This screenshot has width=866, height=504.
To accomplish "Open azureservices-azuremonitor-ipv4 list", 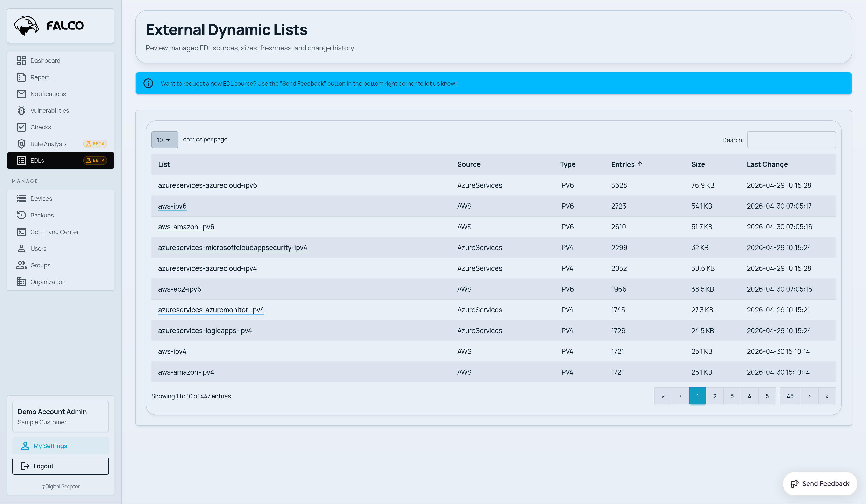I will pyautogui.click(x=211, y=310).
